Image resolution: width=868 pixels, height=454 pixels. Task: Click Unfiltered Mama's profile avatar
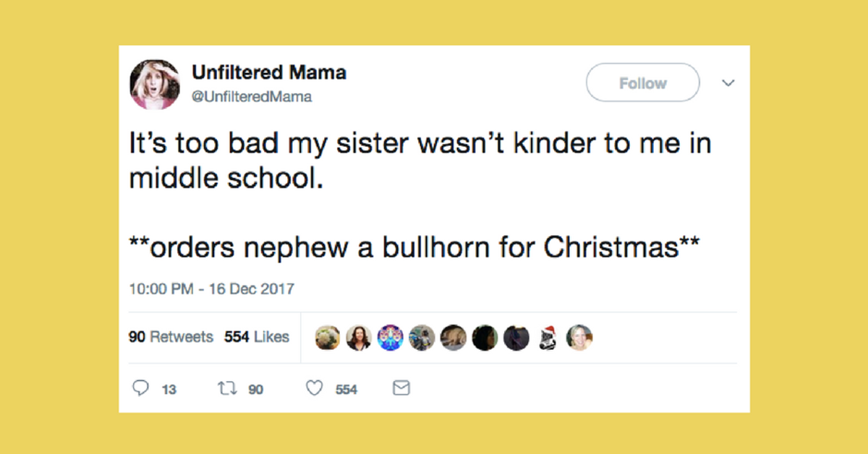point(154,83)
